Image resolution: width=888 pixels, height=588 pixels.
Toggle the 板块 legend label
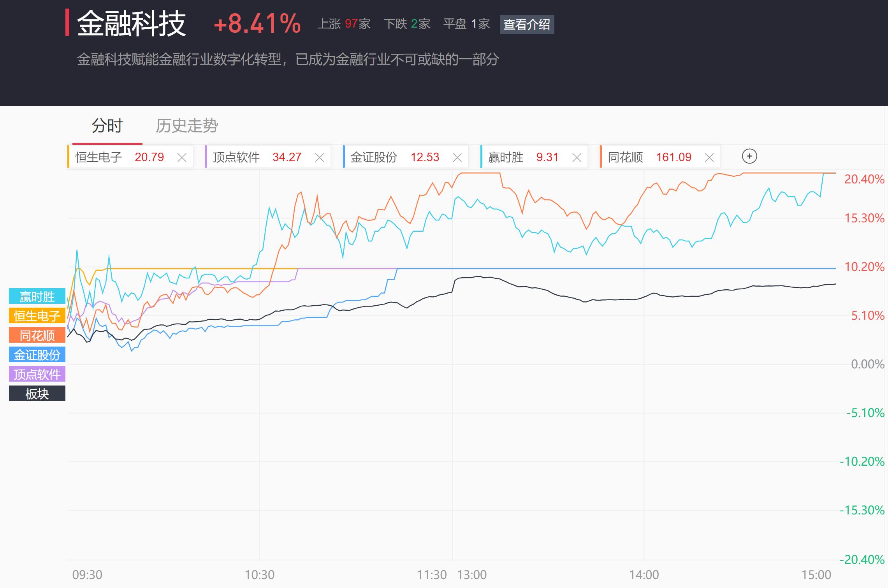click(x=37, y=394)
